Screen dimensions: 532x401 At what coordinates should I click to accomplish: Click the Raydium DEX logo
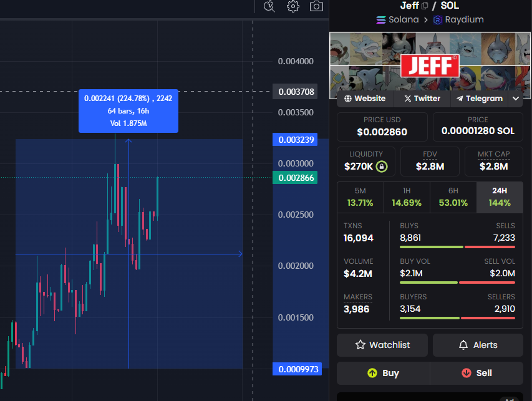pyautogui.click(x=438, y=20)
